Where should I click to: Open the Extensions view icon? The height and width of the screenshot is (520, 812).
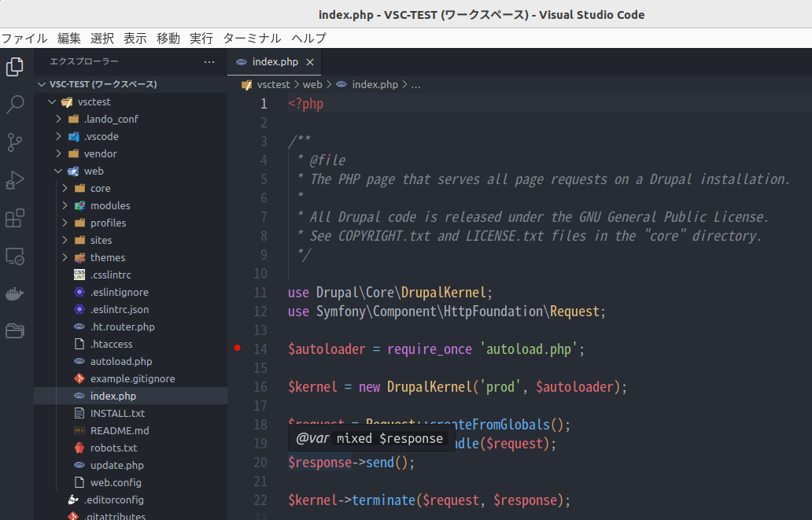pos(14,218)
